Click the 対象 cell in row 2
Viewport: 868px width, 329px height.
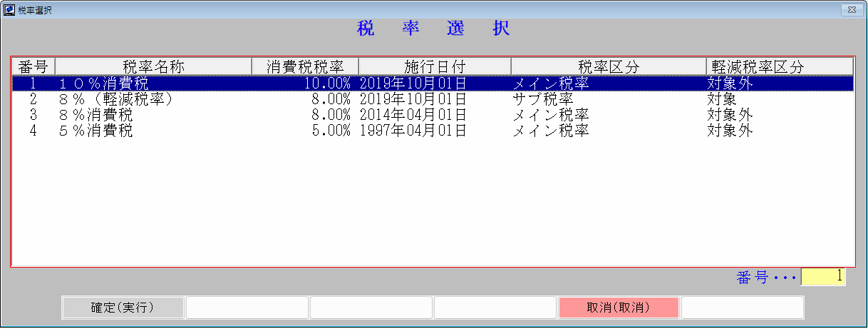722,99
